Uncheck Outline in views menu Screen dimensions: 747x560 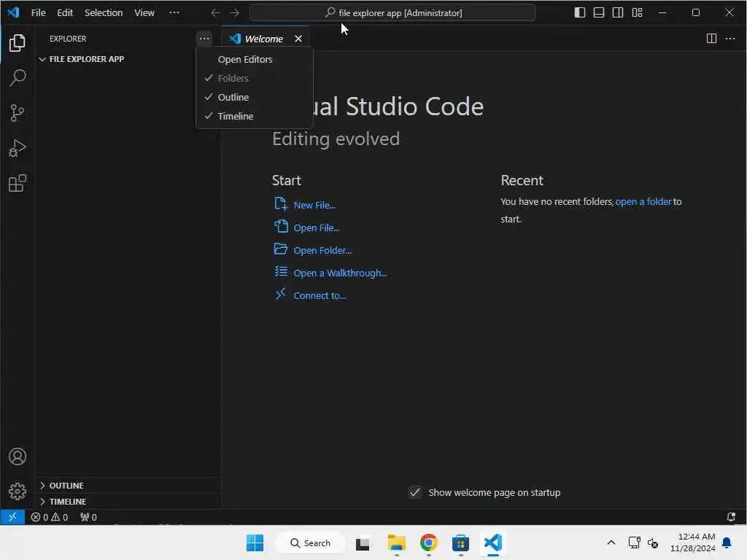pyautogui.click(x=255, y=97)
